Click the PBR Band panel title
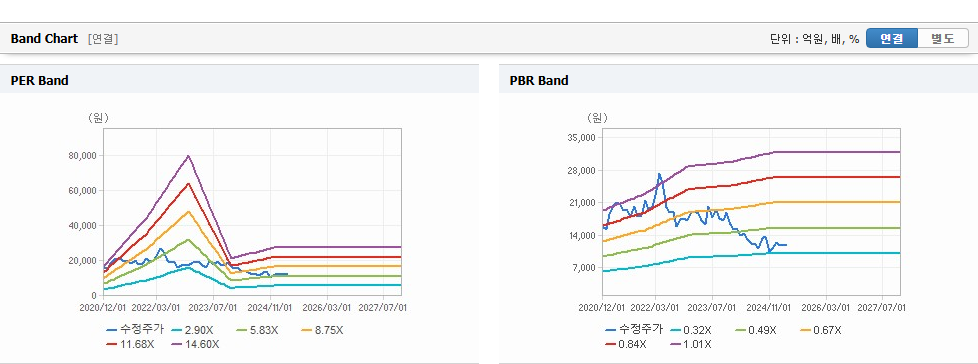The image size is (978, 364). [539, 80]
